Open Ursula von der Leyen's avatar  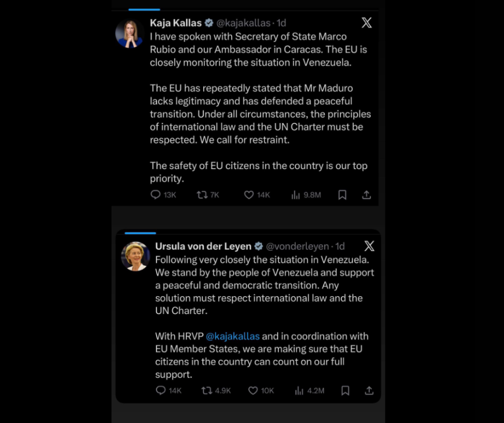pos(135,256)
